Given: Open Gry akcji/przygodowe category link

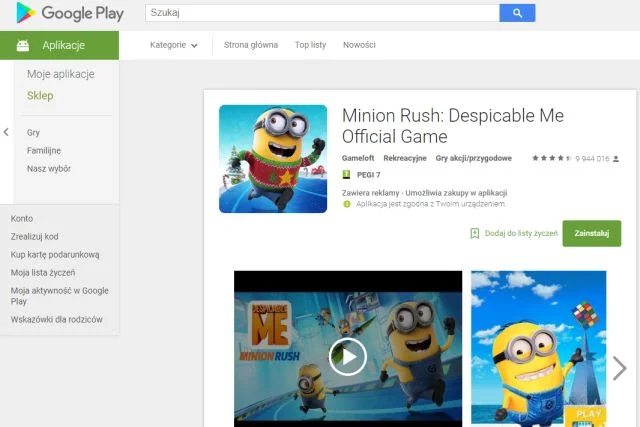Looking at the screenshot, I should click(473, 158).
